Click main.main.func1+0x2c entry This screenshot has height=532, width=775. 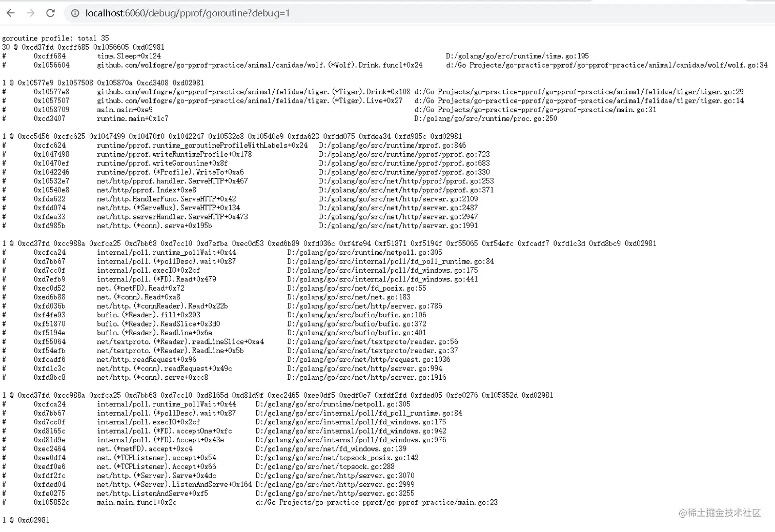(x=136, y=502)
